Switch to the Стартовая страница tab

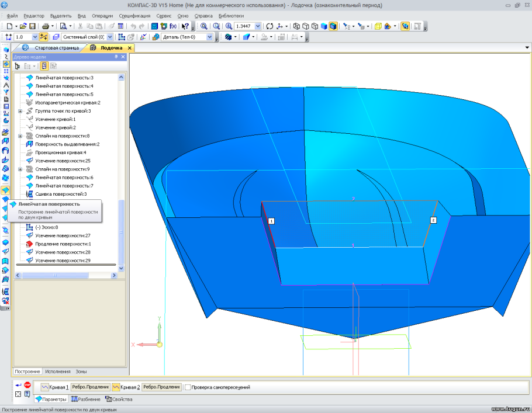pos(56,48)
